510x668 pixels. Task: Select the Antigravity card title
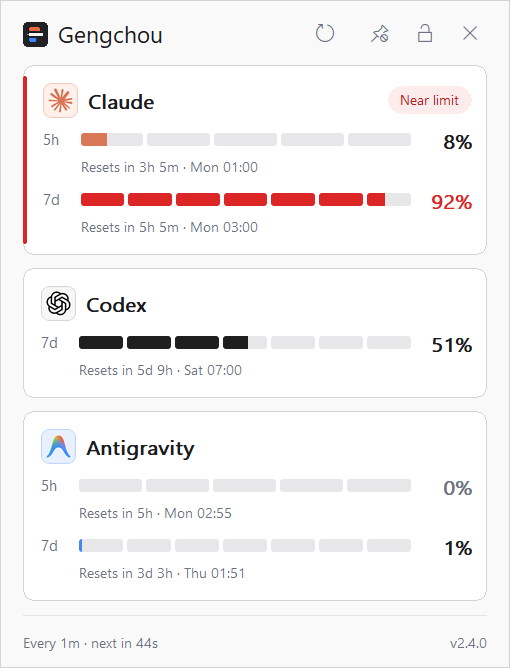140,449
